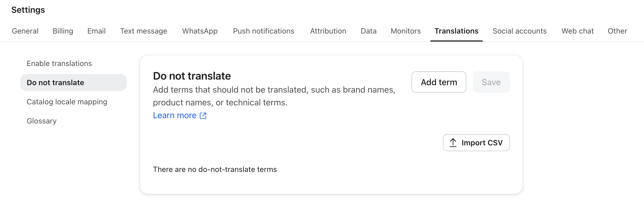644x206 pixels.
Task: Go to the Email settings tab
Action: click(96, 31)
